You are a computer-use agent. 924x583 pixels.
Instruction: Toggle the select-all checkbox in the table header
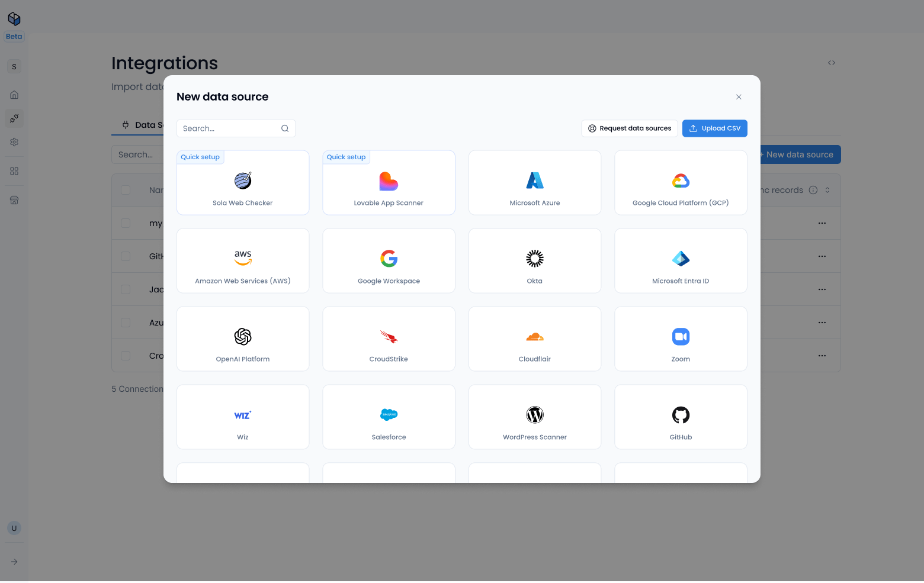coord(126,190)
